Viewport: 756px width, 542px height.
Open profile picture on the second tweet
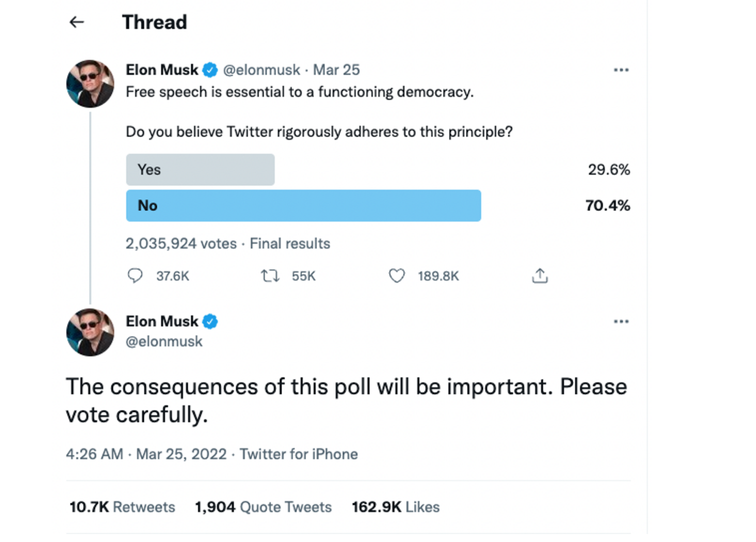tap(90, 332)
